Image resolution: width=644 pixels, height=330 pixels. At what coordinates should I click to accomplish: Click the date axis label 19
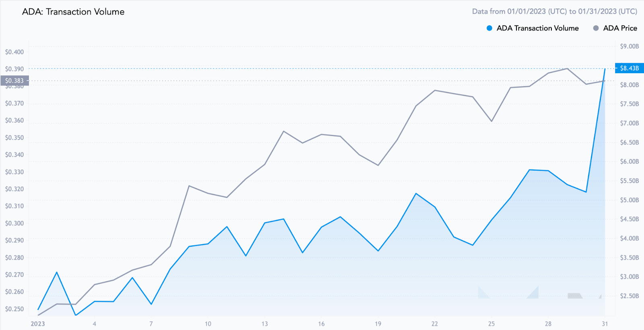click(x=378, y=324)
